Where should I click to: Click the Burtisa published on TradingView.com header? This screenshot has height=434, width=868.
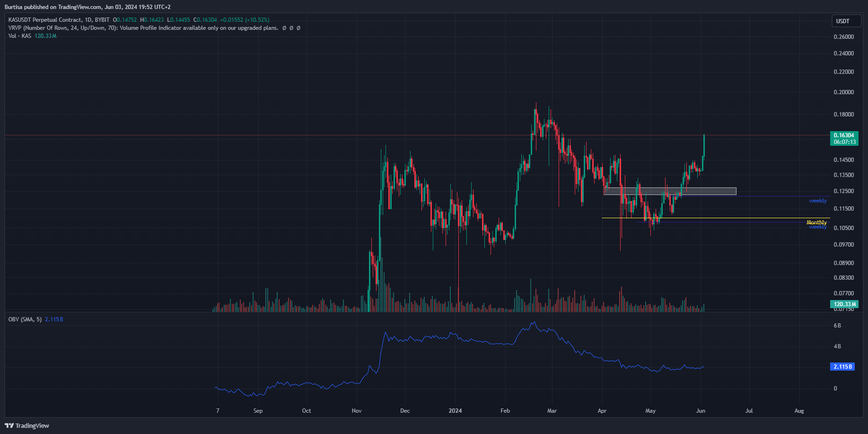tap(88, 7)
